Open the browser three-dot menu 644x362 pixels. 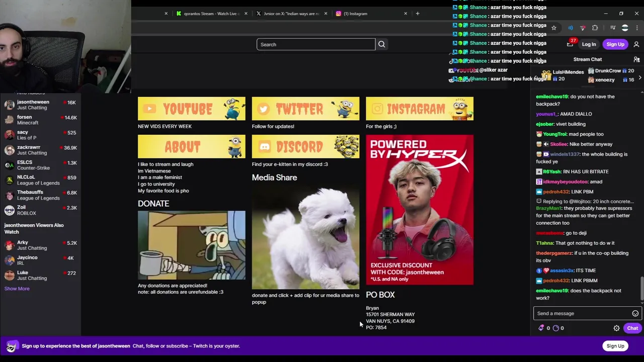coord(637,28)
